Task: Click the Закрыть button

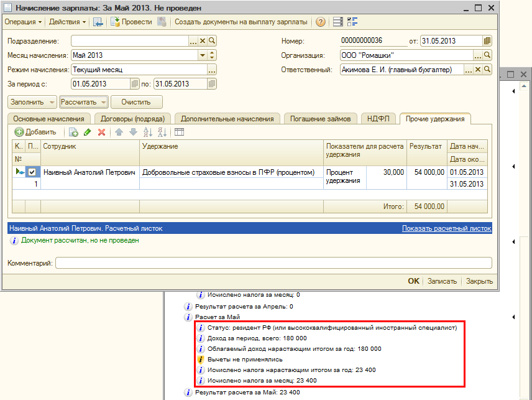Action: pyautogui.click(x=479, y=281)
